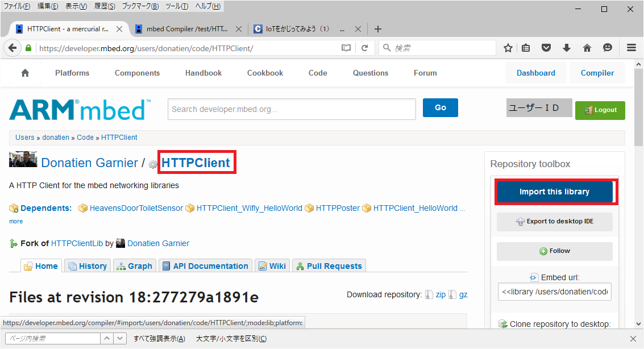Click the Go search button
644x349 pixels.
click(441, 107)
